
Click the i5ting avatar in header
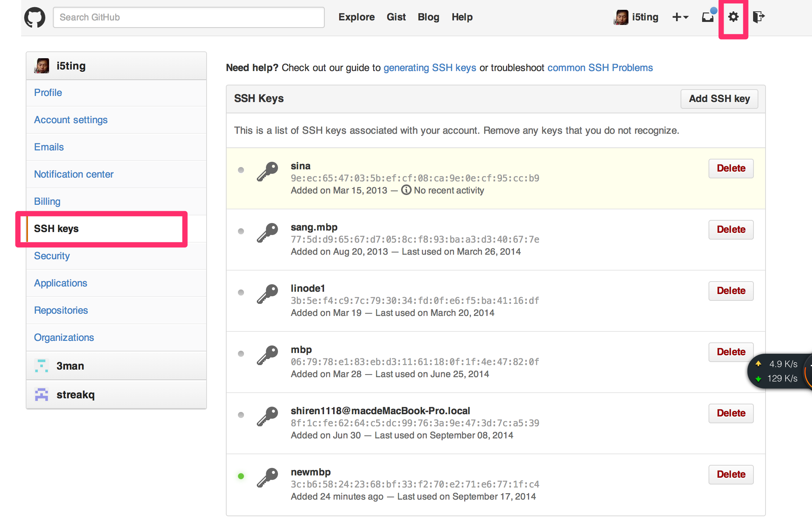(x=621, y=17)
